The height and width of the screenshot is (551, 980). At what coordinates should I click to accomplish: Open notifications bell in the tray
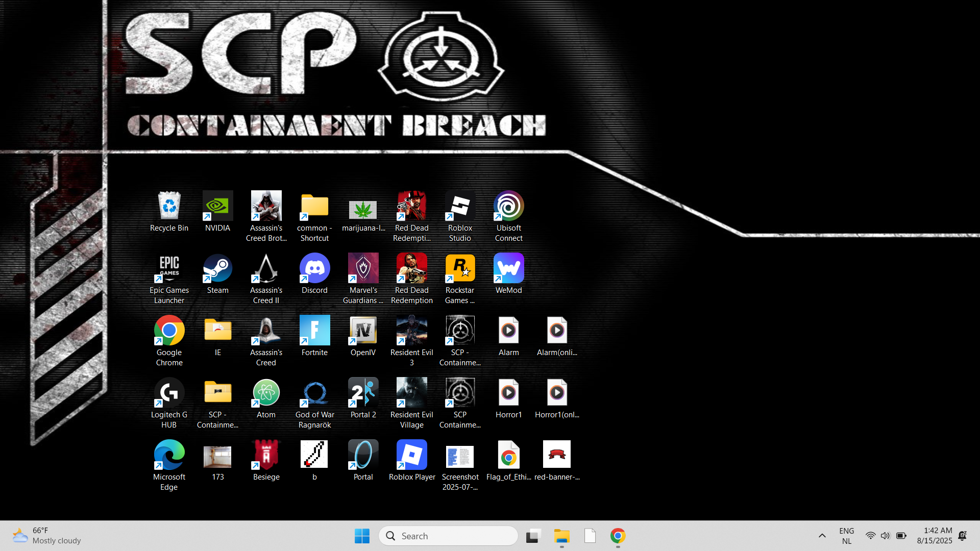pos(963,536)
